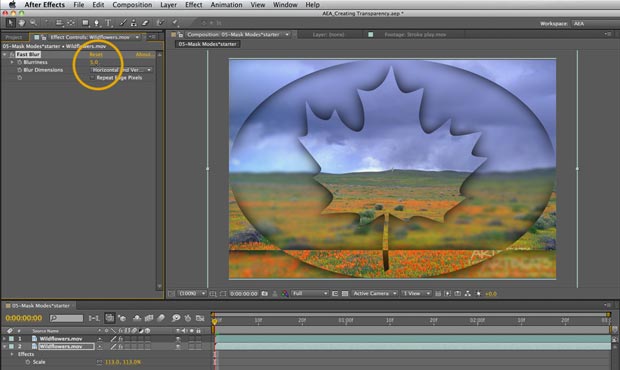The height and width of the screenshot is (370, 620).
Task: Click the Brainstorm icon in timeline
Action: click(x=176, y=318)
